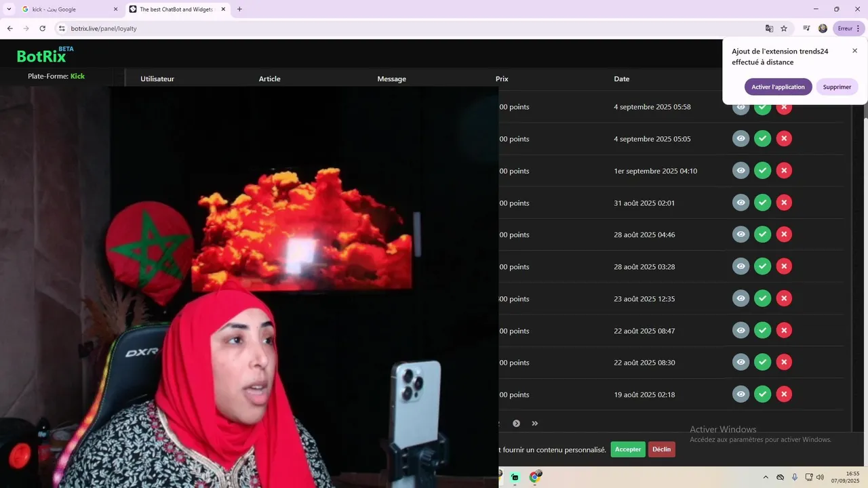Approve the 28 août 2025 04:46 request

coord(762,234)
